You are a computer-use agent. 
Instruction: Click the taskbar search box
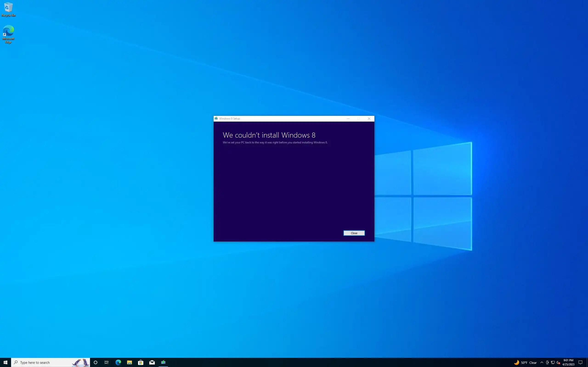[46, 362]
